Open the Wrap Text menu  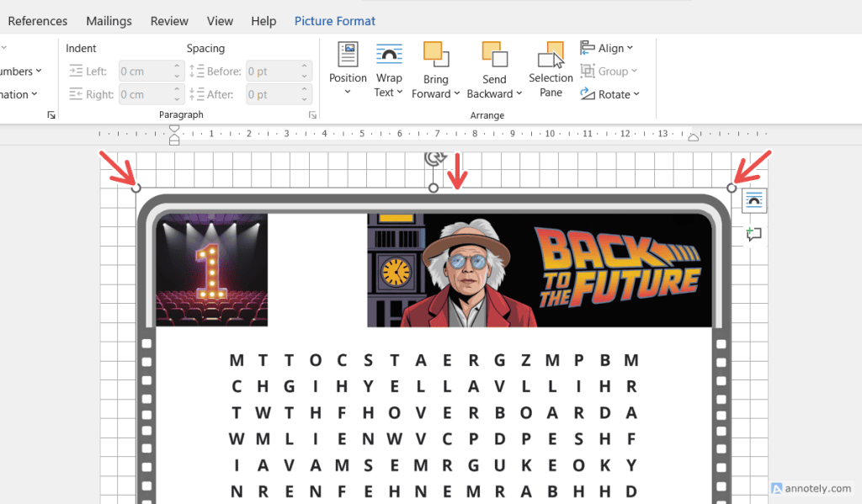[389, 70]
